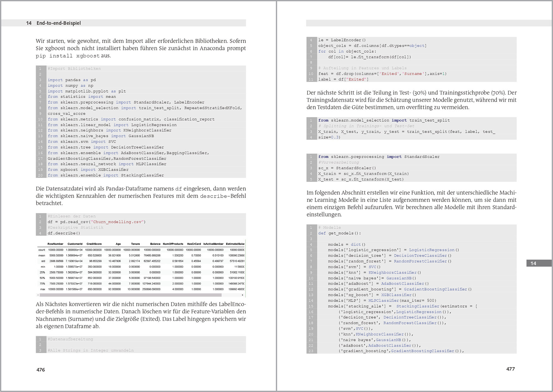The height and width of the screenshot is (392, 553).
Task: Click the chapter thumb tab '14' at page edge
Action: (x=539, y=263)
